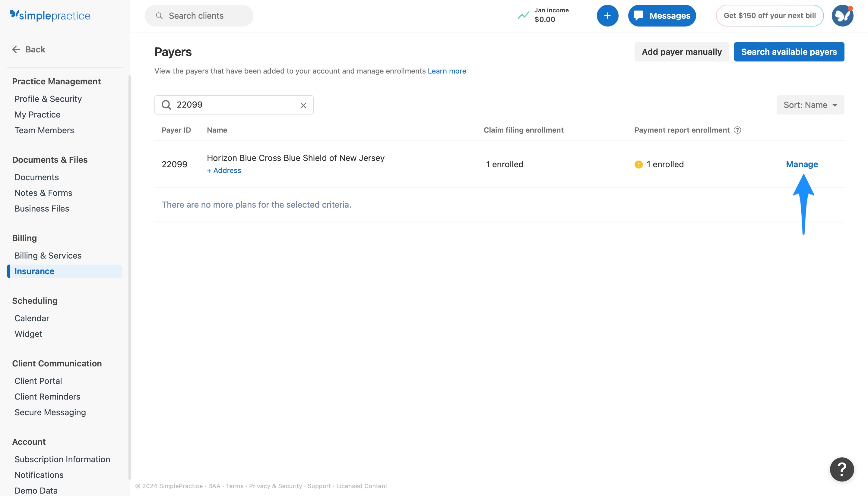868x496 pixels.
Task: Click Manage for Horizon Blue Cross payer
Action: [802, 164]
